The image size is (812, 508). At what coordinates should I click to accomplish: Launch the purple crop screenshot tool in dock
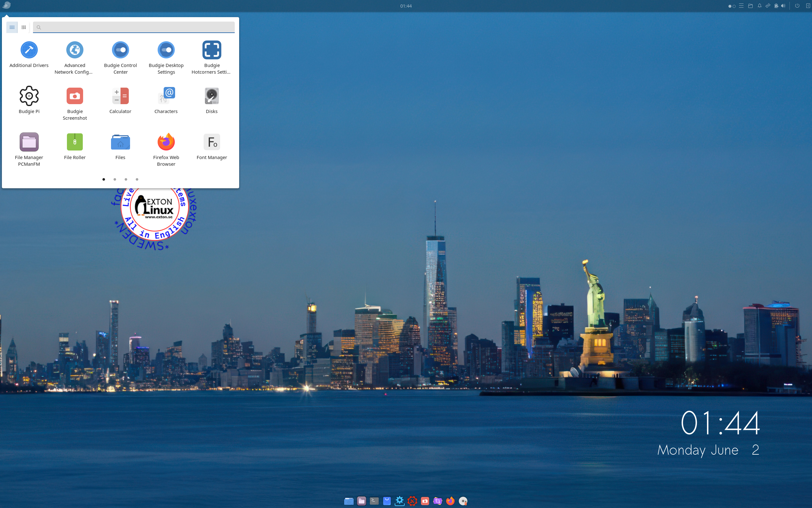(x=437, y=501)
